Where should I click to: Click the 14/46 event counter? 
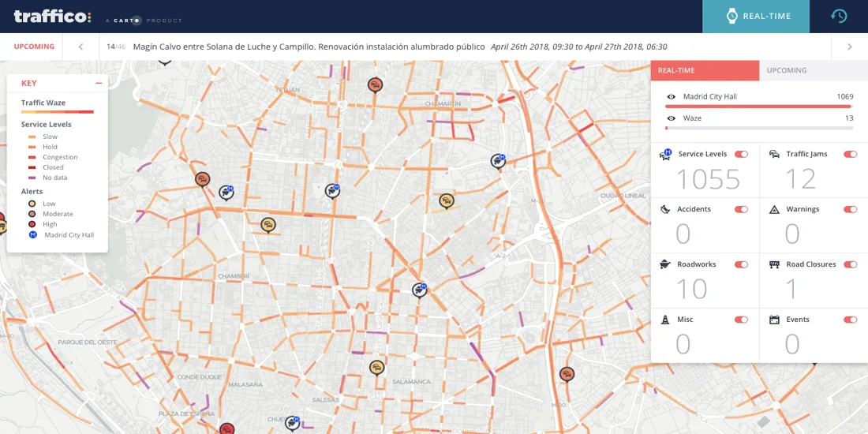[x=116, y=47]
